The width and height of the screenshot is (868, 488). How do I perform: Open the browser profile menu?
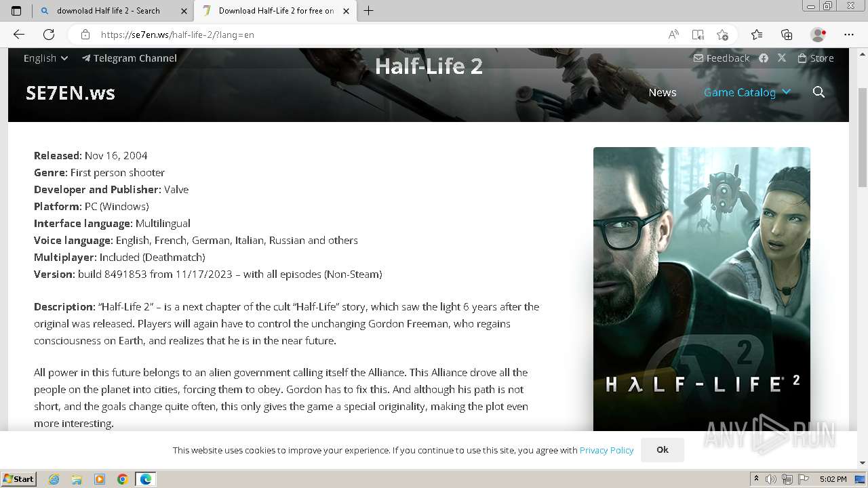tap(818, 35)
